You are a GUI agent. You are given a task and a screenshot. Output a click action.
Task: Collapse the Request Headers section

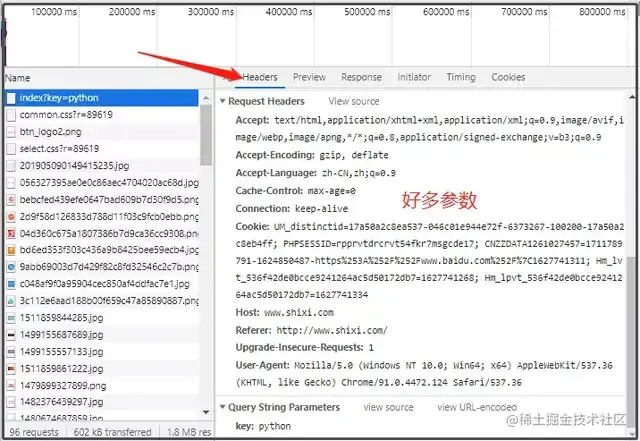(223, 101)
